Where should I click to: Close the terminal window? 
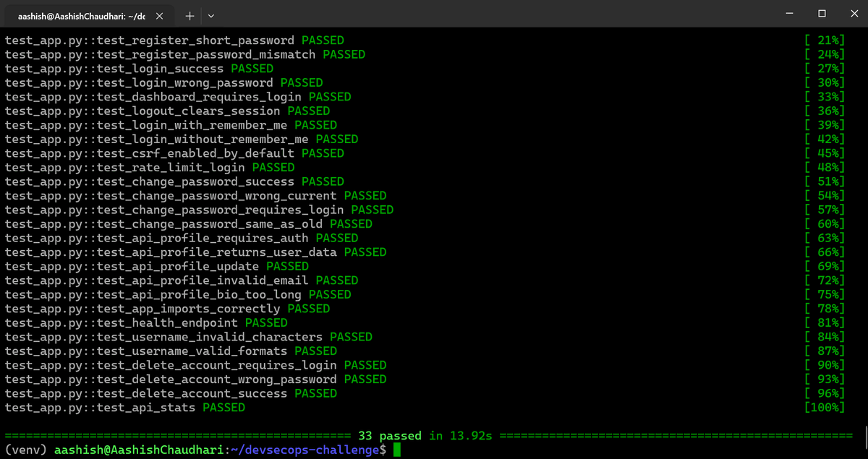tap(854, 14)
